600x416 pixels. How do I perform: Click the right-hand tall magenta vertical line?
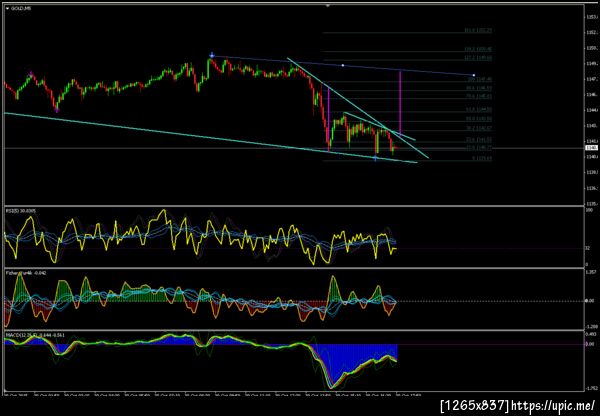tap(400, 103)
